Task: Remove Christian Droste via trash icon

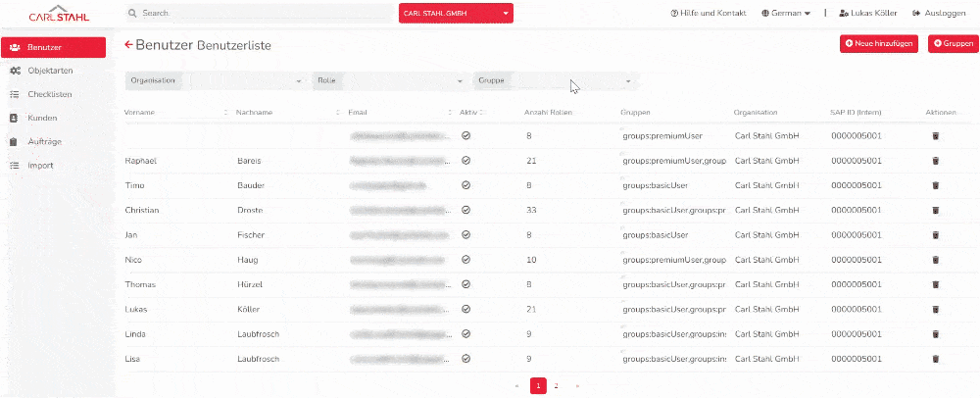Action: coord(935,210)
